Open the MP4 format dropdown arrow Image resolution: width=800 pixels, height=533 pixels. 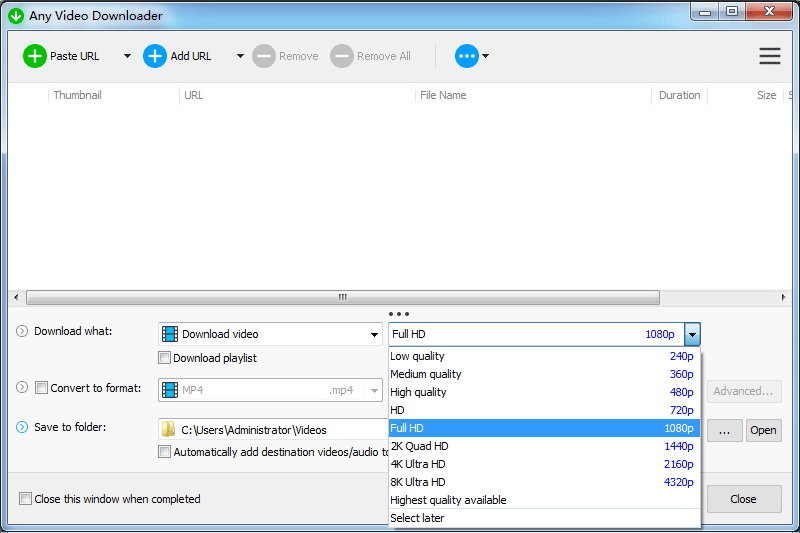pyautogui.click(x=374, y=391)
